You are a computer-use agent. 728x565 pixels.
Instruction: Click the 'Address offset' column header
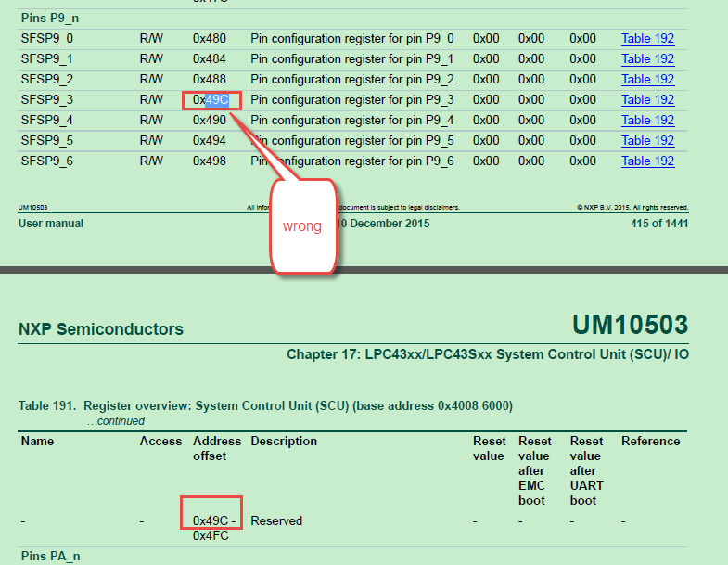tap(217, 448)
